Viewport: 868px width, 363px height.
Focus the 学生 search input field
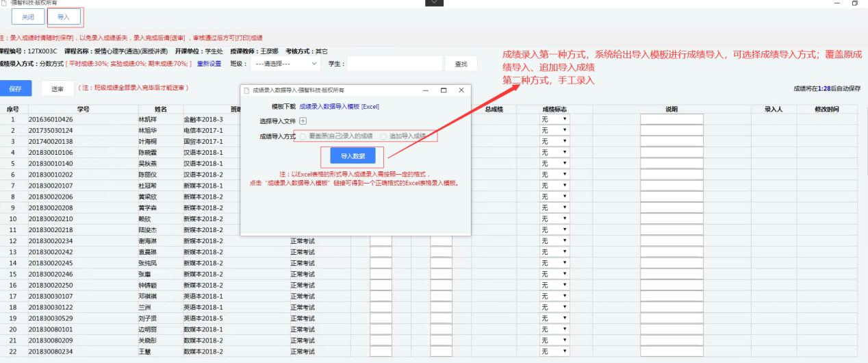pos(394,64)
